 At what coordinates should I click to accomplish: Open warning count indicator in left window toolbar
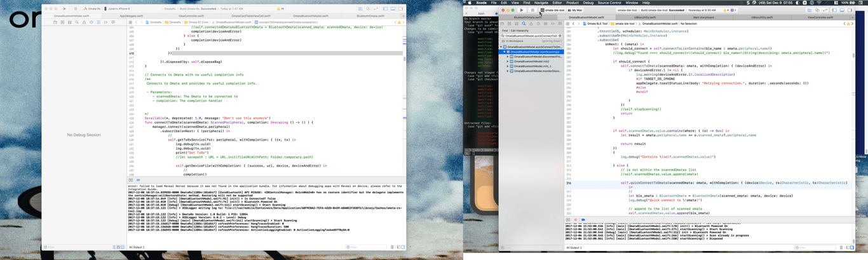(280, 9)
